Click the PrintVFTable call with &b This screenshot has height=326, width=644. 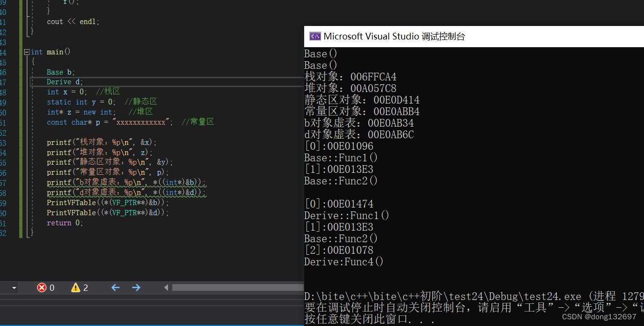(x=108, y=203)
